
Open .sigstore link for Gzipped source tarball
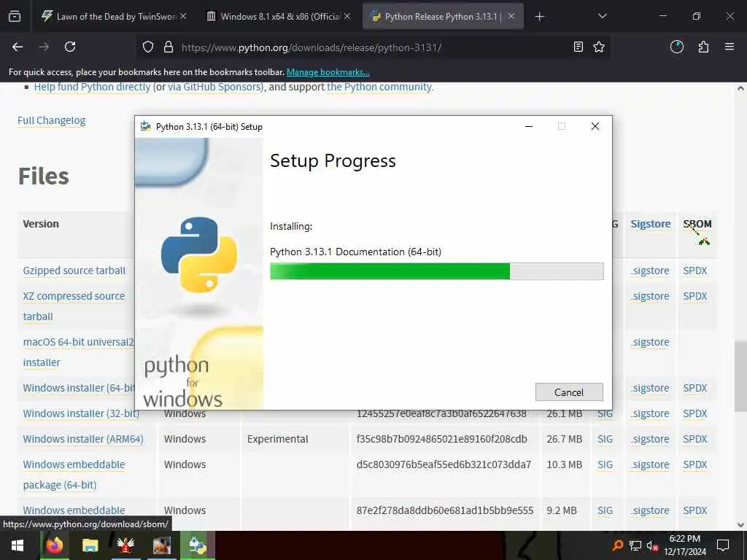650,271
